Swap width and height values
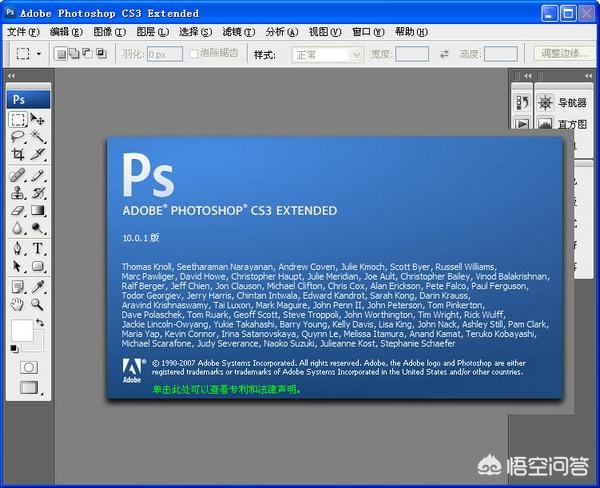The image size is (600, 488). tap(444, 54)
